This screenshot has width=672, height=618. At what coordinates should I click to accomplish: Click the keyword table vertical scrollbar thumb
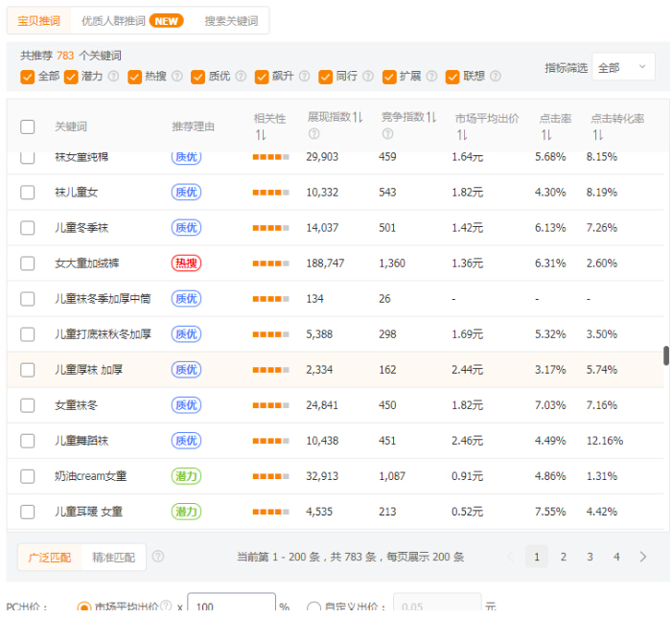tap(666, 355)
